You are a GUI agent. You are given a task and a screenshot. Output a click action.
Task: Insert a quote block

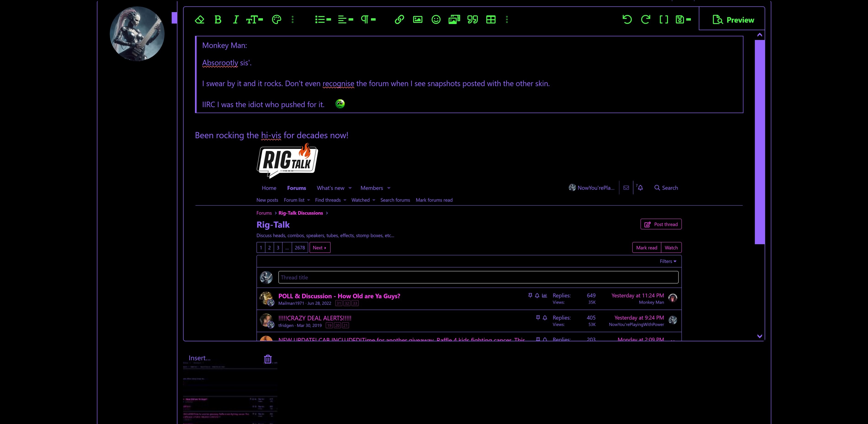click(473, 20)
